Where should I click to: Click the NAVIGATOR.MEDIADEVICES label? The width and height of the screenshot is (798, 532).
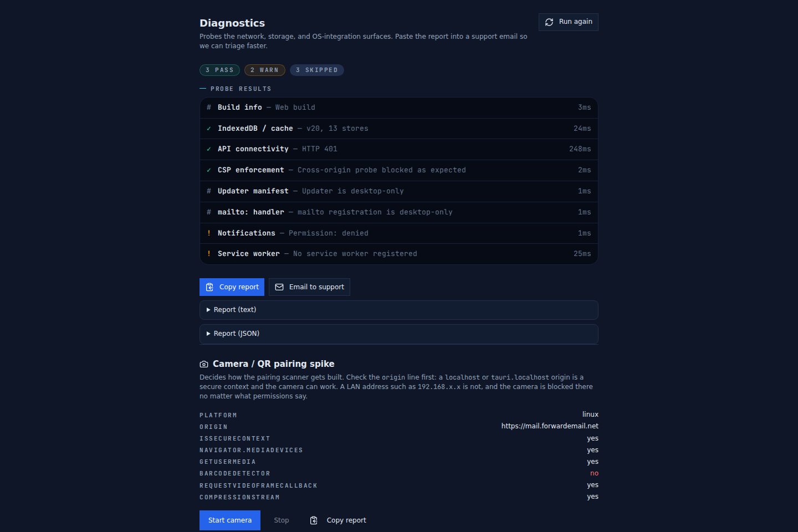coord(251,450)
